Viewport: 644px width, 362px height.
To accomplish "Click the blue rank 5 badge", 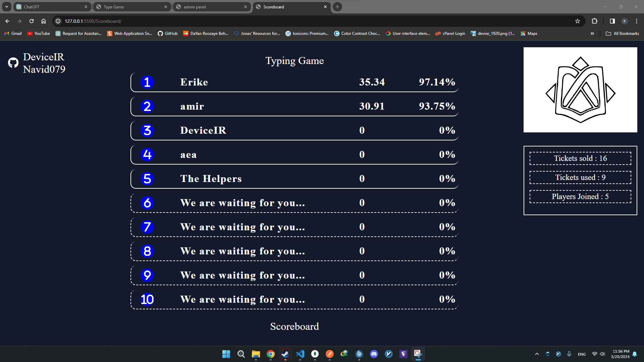I will click(147, 179).
